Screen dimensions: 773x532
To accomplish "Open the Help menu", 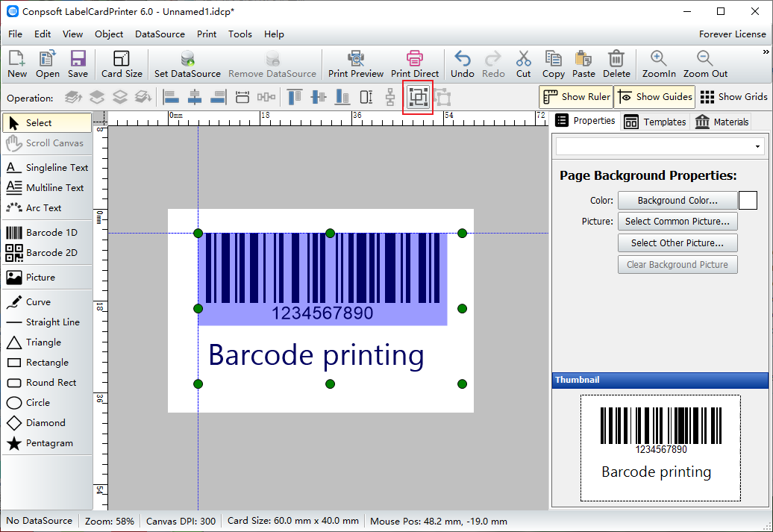I will click(x=274, y=34).
